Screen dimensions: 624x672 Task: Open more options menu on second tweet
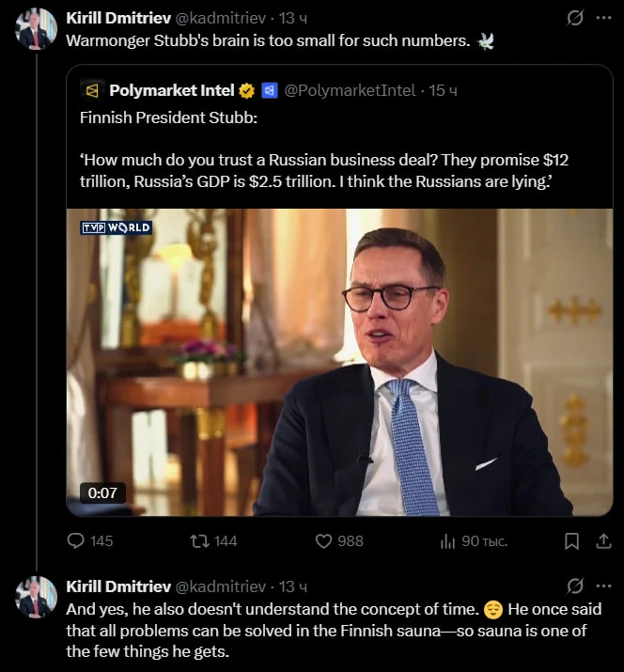point(601,586)
